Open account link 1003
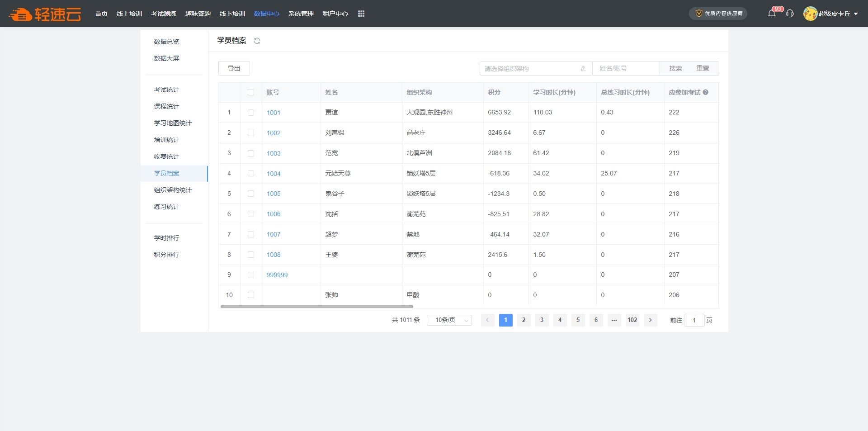The height and width of the screenshot is (431, 868). (x=274, y=153)
